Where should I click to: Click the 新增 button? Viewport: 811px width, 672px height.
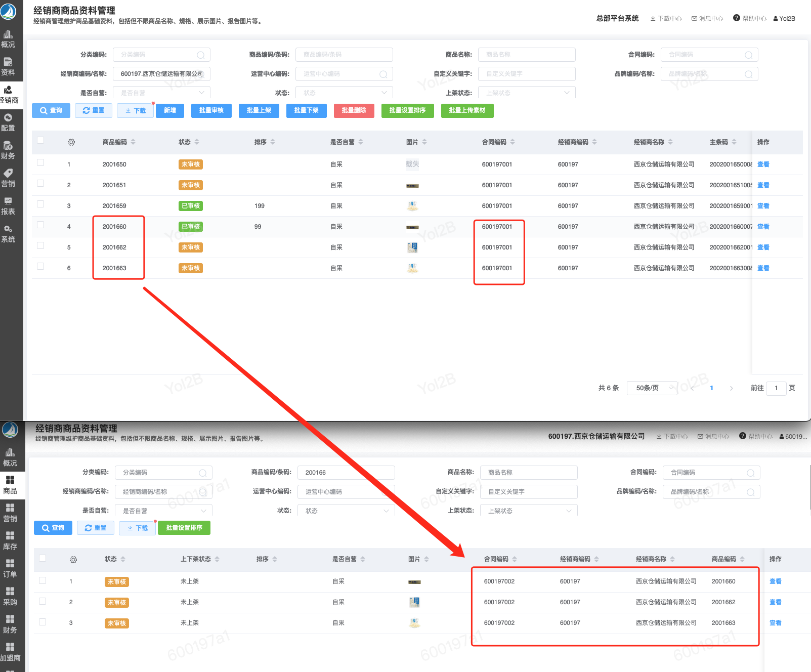click(170, 111)
